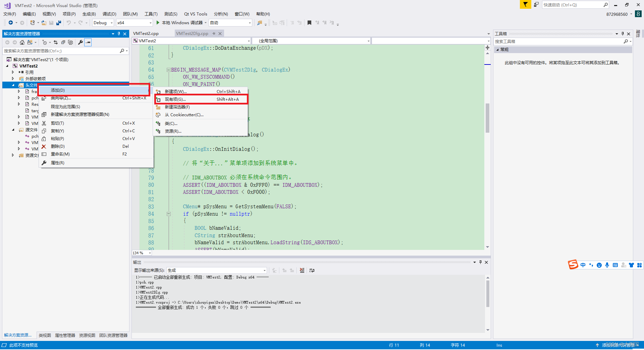Click the 872968560 account name
Viewport: 644px width, 350px height.
[x=616, y=14]
